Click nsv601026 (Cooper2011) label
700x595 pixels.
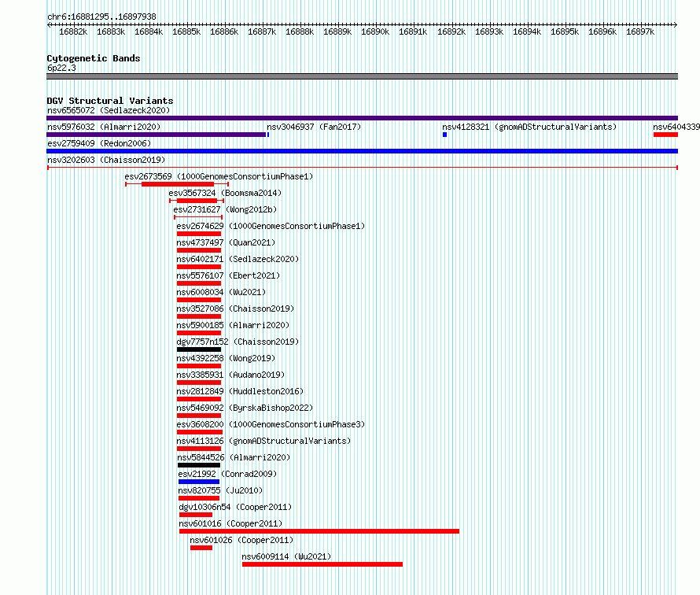point(241,540)
